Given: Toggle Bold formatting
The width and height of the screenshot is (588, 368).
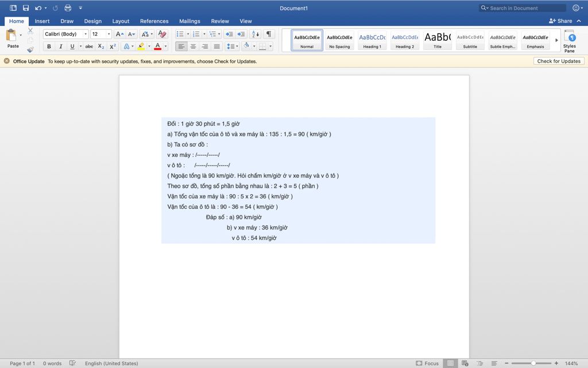Looking at the screenshot, I should (x=49, y=47).
